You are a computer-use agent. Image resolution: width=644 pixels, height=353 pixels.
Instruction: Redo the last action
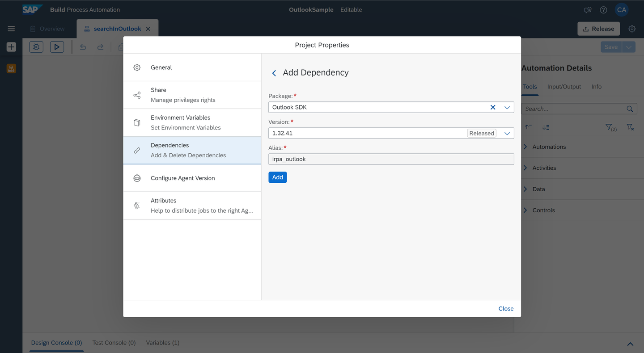(100, 47)
